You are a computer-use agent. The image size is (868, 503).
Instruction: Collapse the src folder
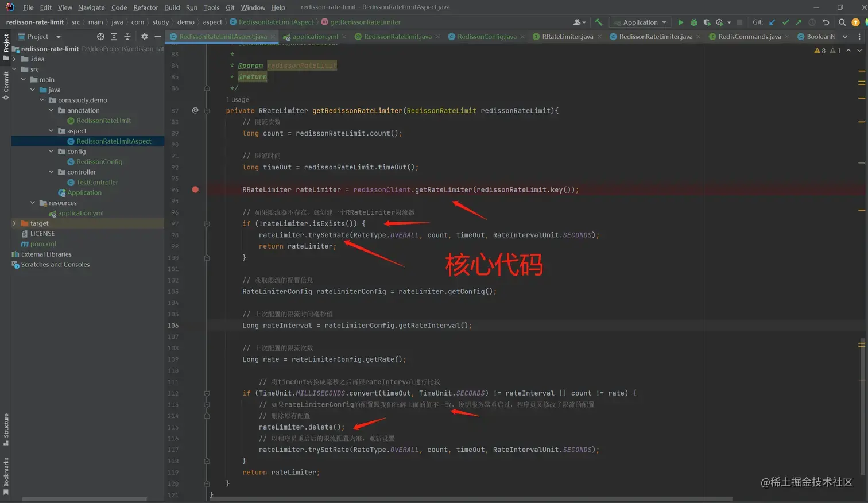(14, 69)
